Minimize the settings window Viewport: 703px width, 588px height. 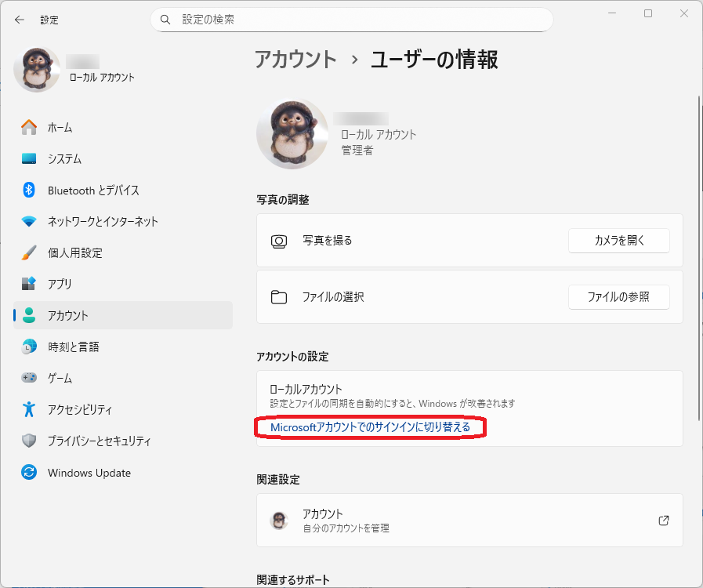(612, 13)
